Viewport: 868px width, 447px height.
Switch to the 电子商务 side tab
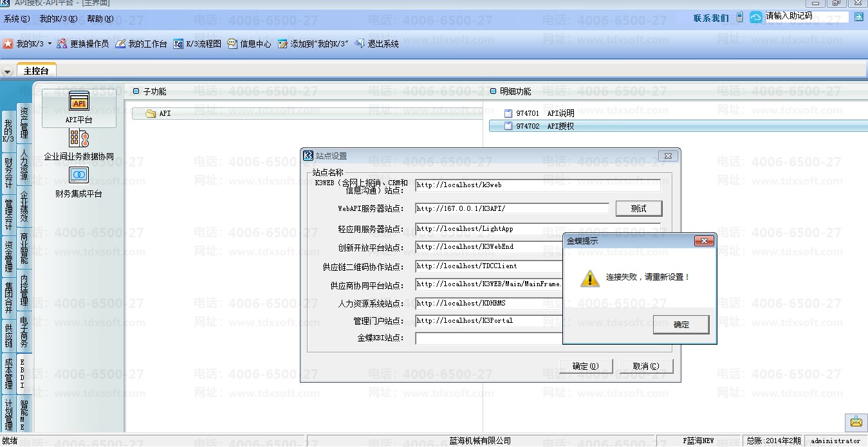[x=24, y=333]
